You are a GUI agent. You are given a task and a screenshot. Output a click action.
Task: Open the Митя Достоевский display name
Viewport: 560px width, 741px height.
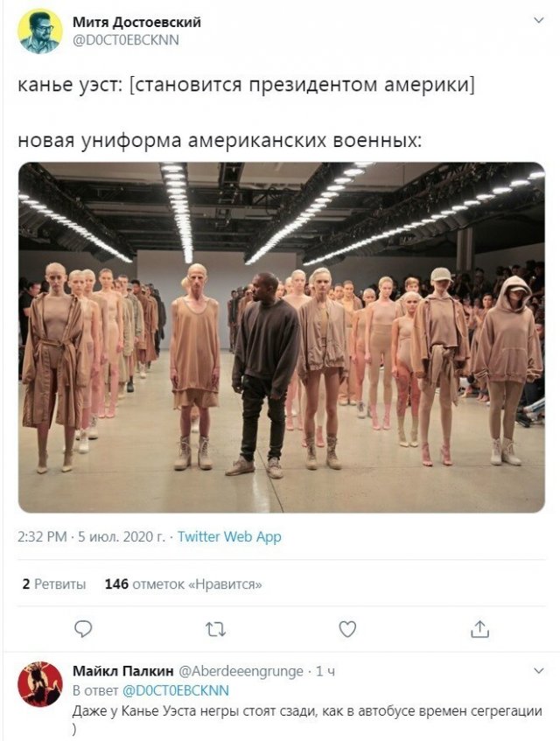[136, 22]
